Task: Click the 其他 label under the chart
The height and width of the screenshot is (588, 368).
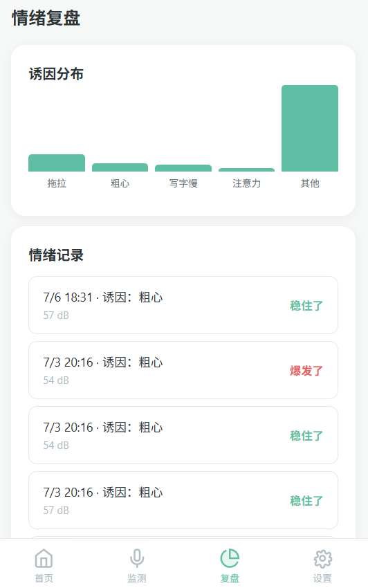Action: point(310,183)
